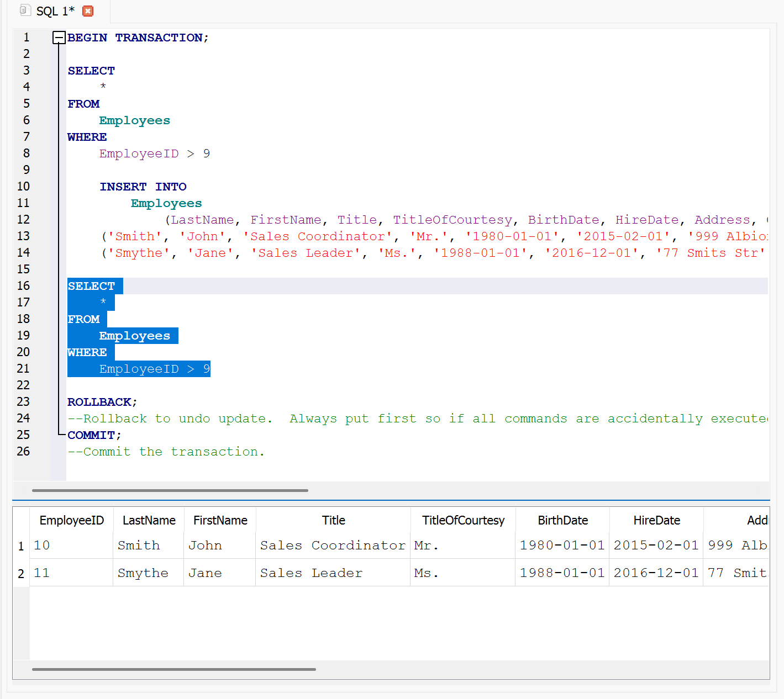Click the document icon on SQL 1 tab
This screenshot has width=784, height=699.
(x=25, y=10)
